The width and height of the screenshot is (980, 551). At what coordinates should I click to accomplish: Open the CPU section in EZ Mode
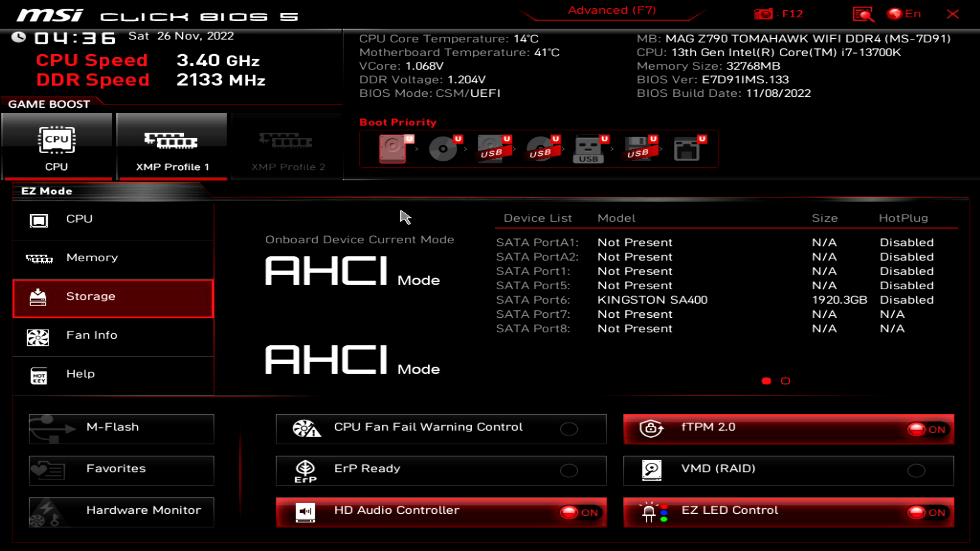click(113, 220)
